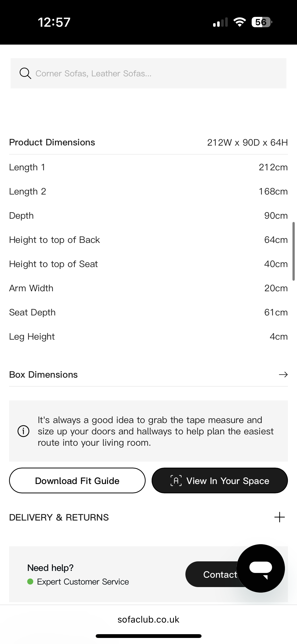Click the Download Fit Guide button
The image size is (297, 644).
pos(77,480)
